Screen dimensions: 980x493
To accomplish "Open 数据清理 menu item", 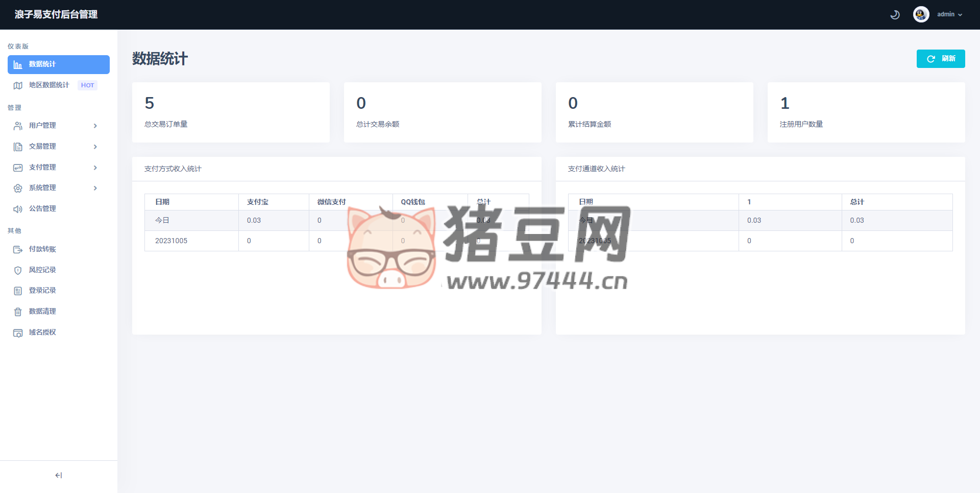I will coord(59,311).
